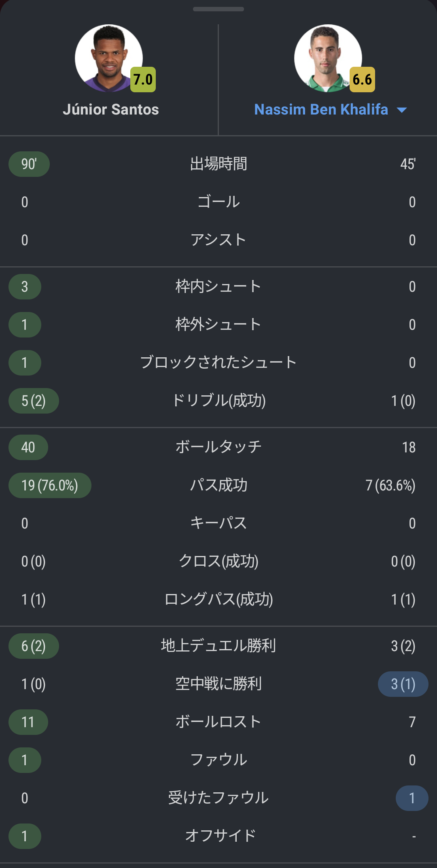437x868 pixels.
Task: Select the Nassim Ben Khalifa name link
Action: (321, 110)
